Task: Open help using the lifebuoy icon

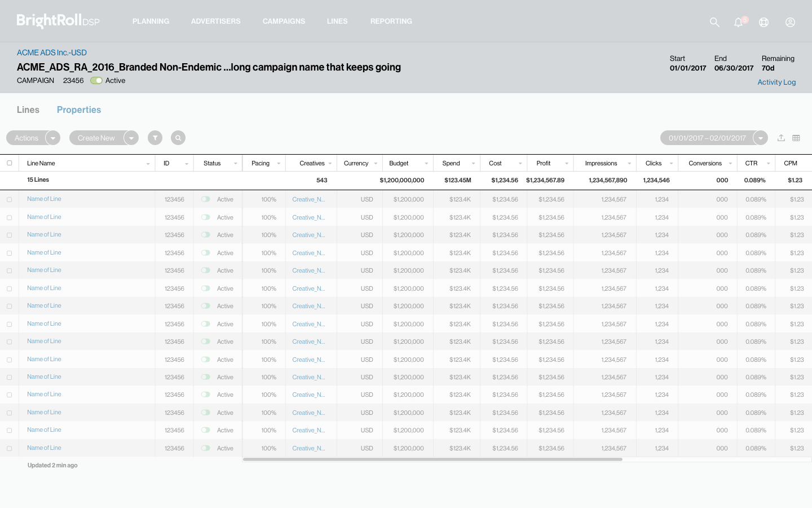Action: tap(764, 22)
